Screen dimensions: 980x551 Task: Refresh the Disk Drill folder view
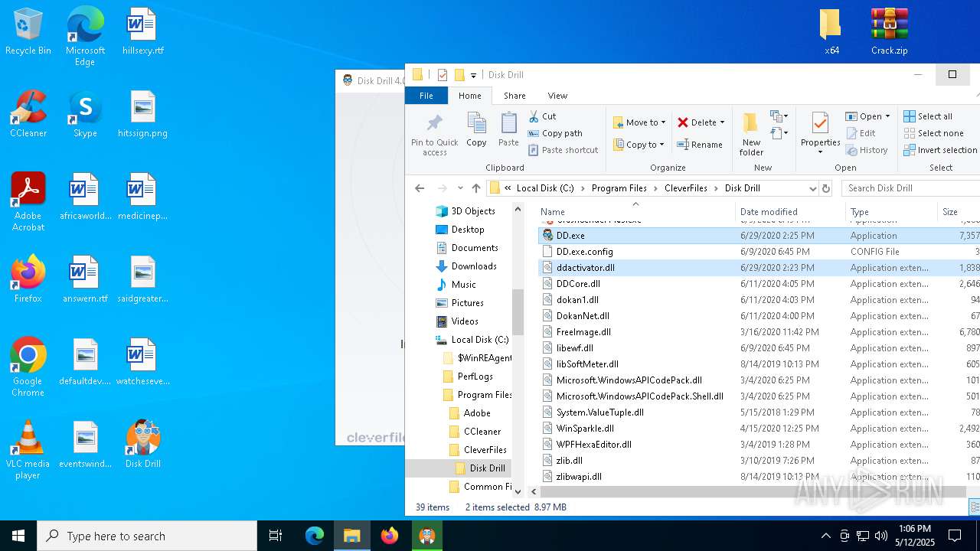point(825,188)
